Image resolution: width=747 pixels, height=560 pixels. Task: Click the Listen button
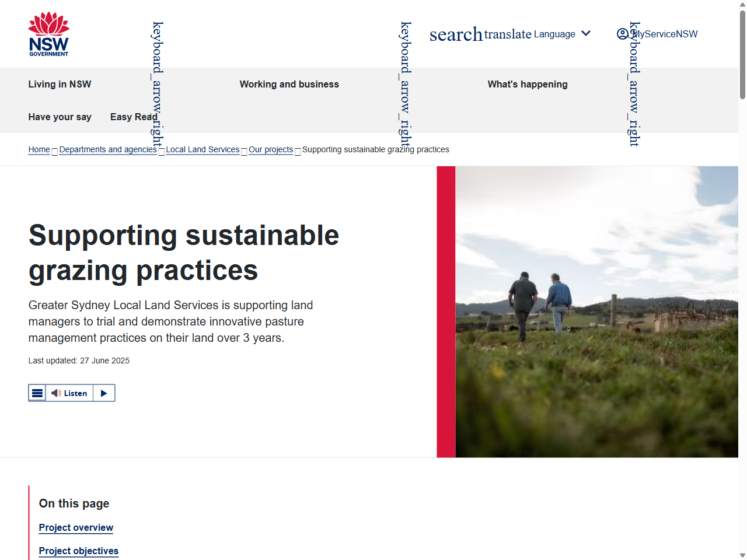[x=69, y=393]
